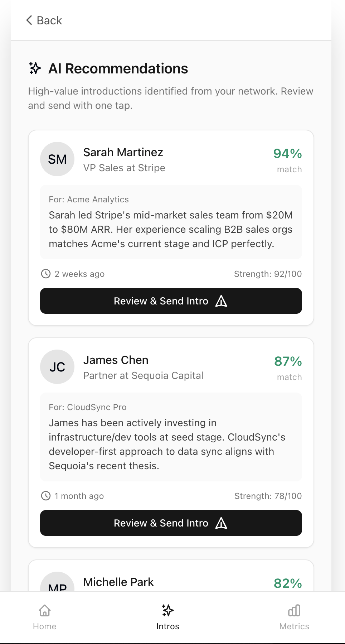Click James Chen's JC avatar
The image size is (345, 644).
tap(57, 367)
